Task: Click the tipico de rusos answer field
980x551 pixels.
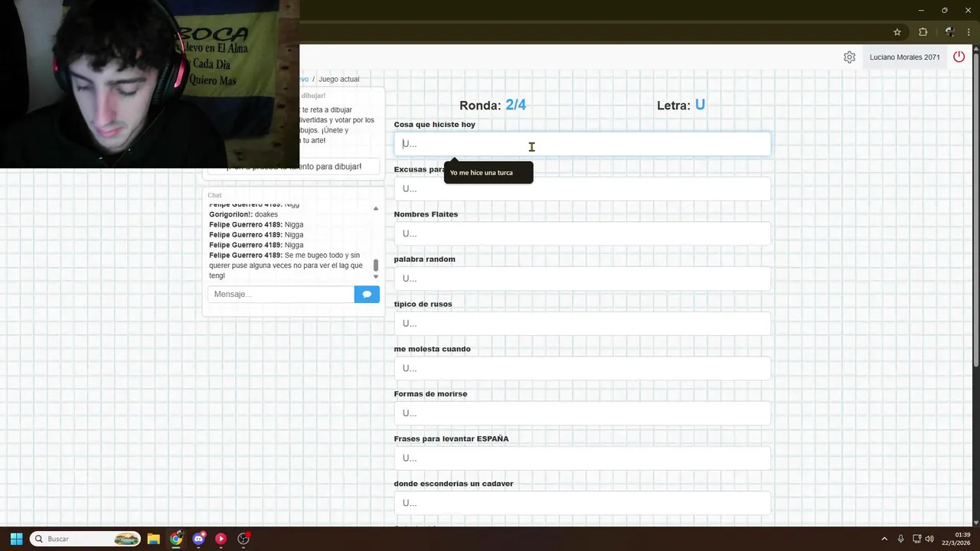Action: (x=582, y=323)
